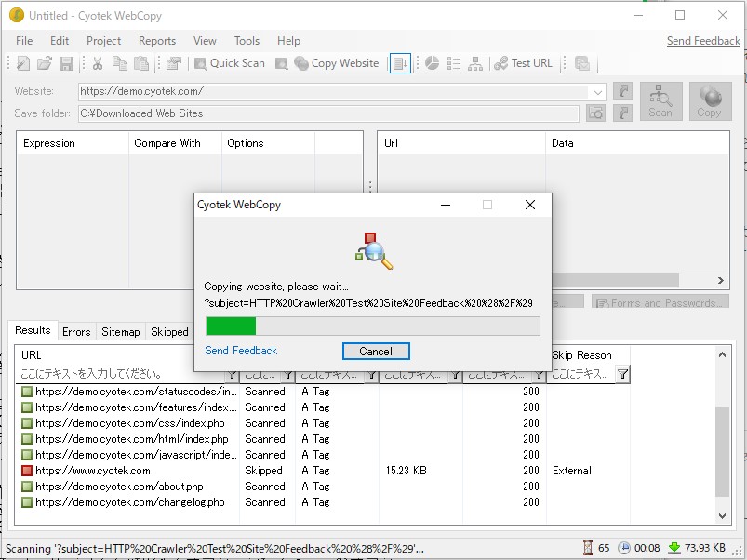The image size is (747, 560).
Task: Open the Project menu
Action: (103, 41)
